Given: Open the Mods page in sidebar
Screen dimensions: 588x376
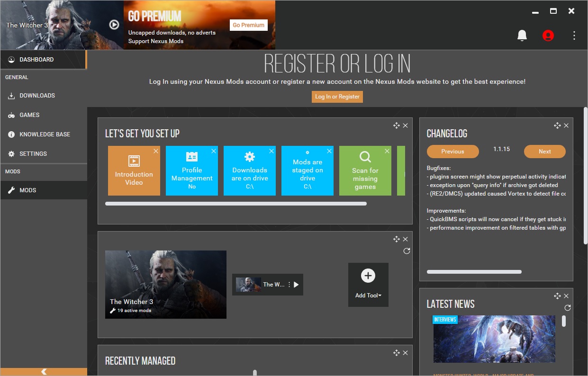Looking at the screenshot, I should point(43,190).
